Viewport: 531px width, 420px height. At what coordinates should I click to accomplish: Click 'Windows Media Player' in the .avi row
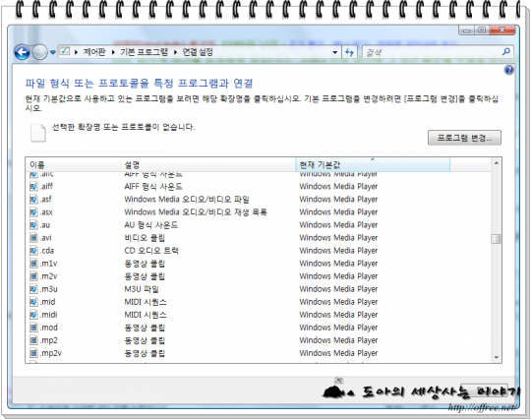point(338,238)
